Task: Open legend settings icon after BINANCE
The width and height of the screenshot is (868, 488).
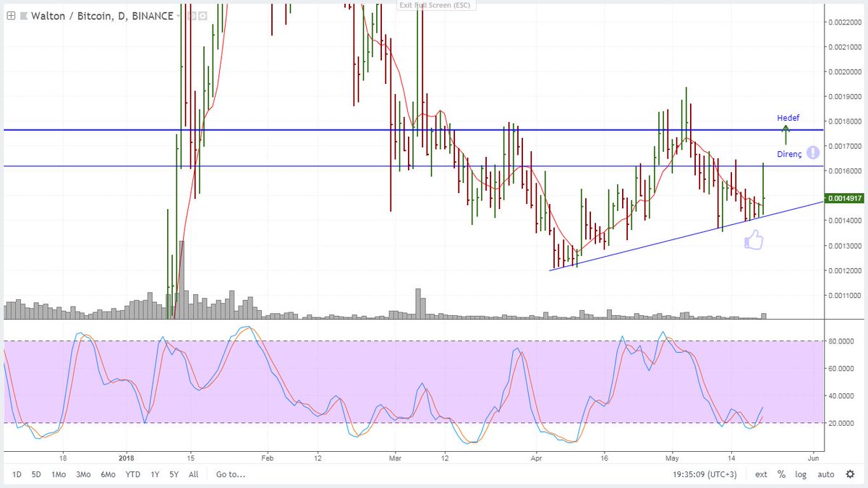Action: 203,16
